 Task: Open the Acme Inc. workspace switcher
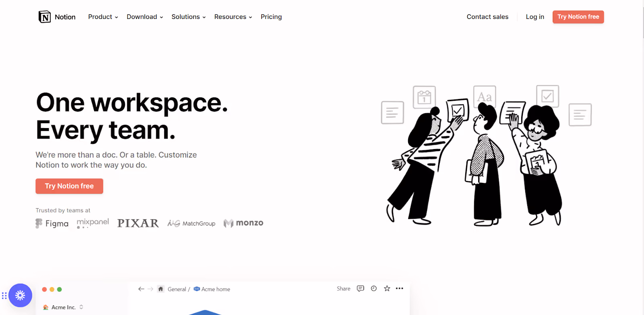pos(63,307)
